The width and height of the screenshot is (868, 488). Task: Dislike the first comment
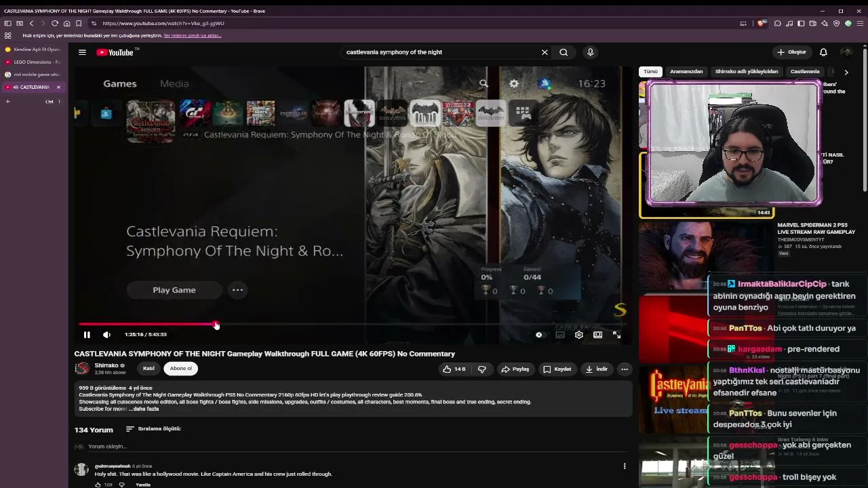point(122,485)
